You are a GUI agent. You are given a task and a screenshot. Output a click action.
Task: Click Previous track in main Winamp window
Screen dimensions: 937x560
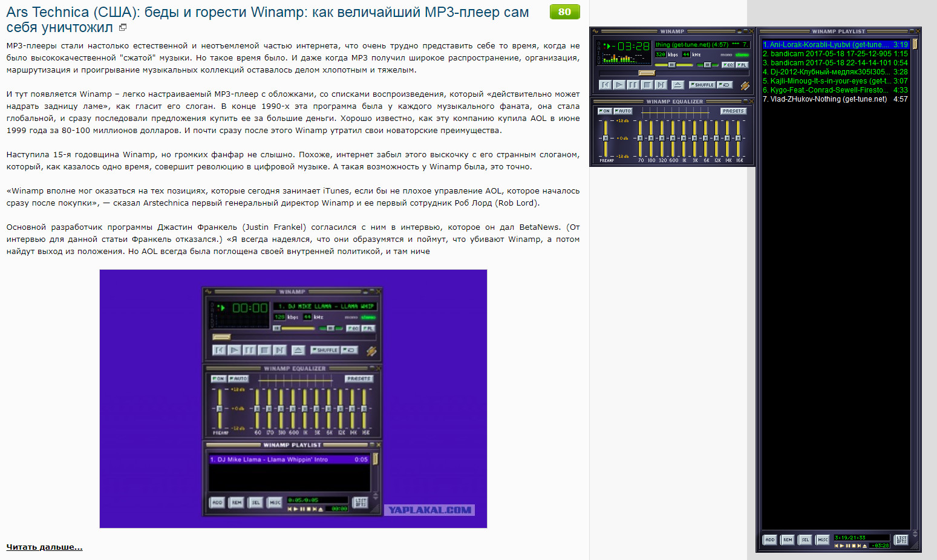(605, 85)
